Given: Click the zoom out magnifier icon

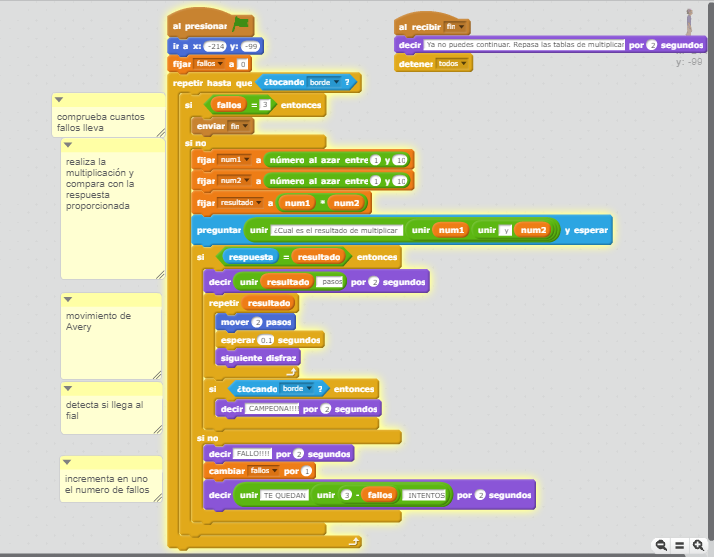Looking at the screenshot, I should [661, 545].
